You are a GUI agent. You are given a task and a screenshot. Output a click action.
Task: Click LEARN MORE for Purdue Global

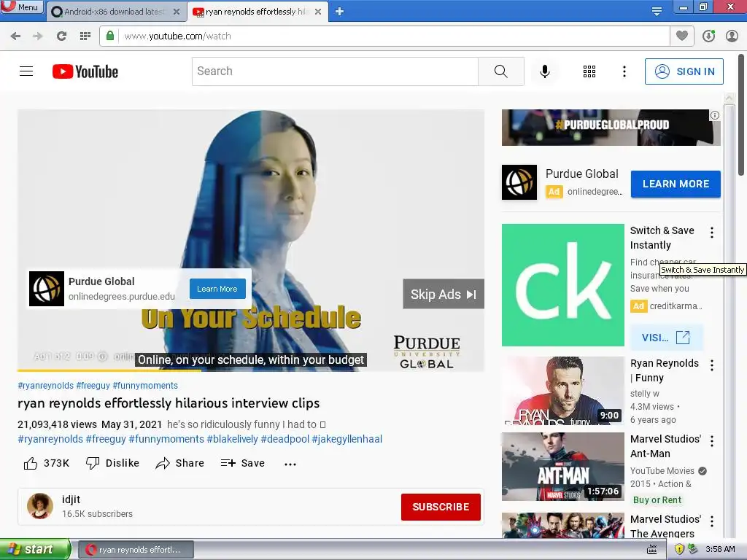[676, 184]
